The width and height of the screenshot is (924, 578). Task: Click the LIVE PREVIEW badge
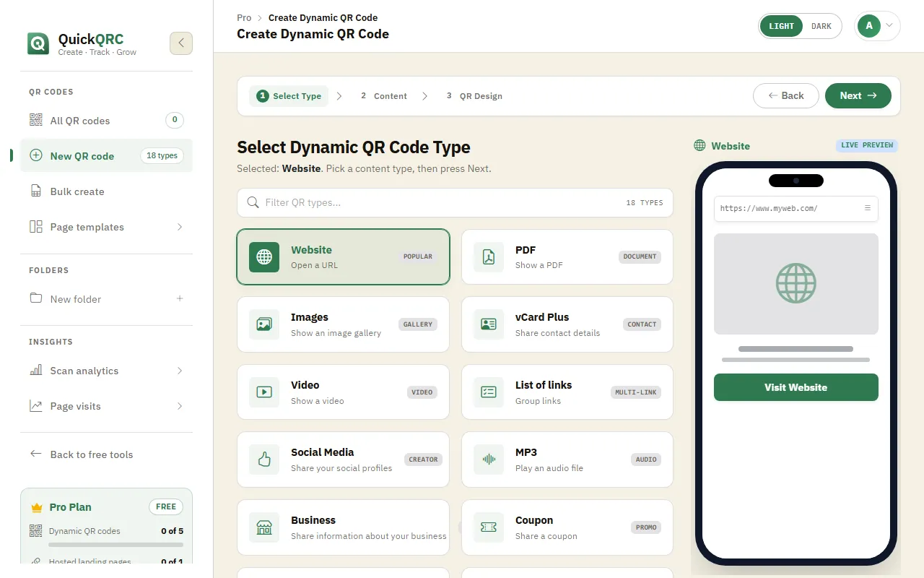867,145
